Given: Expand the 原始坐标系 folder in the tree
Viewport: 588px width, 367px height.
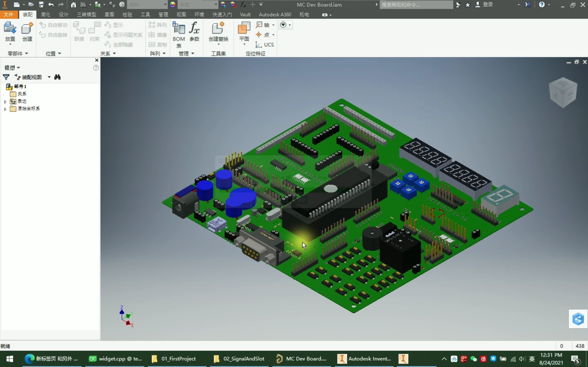Looking at the screenshot, I should (5, 109).
